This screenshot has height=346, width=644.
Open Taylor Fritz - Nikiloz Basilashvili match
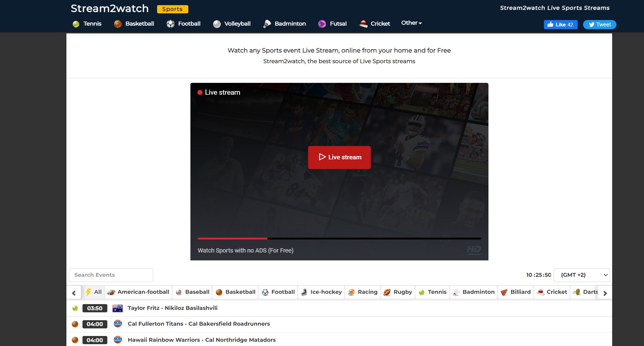coord(173,308)
